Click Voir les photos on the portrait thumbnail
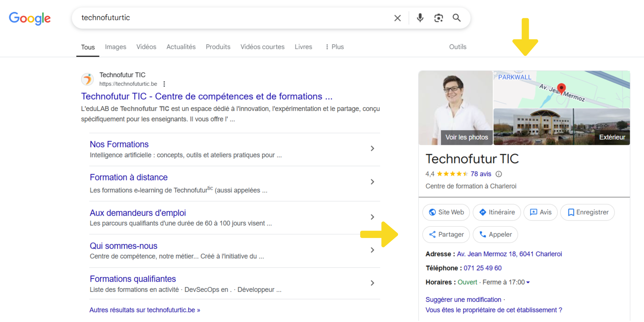This screenshot has width=644, height=322. [467, 137]
